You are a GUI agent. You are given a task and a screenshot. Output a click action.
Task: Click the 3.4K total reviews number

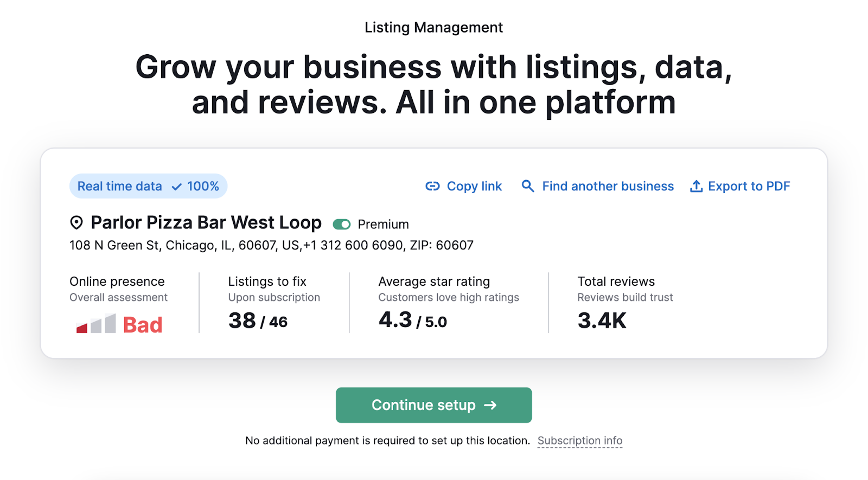pos(602,321)
